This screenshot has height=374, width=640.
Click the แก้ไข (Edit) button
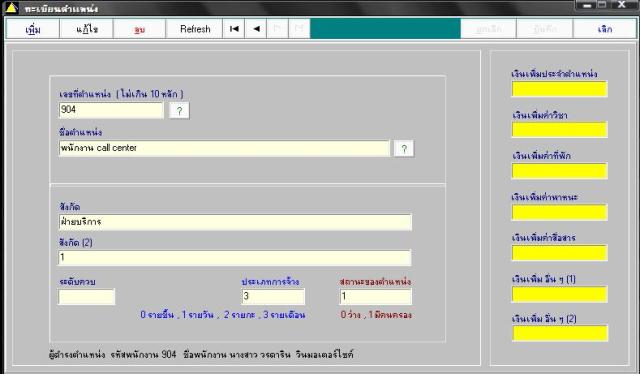[x=87, y=29]
